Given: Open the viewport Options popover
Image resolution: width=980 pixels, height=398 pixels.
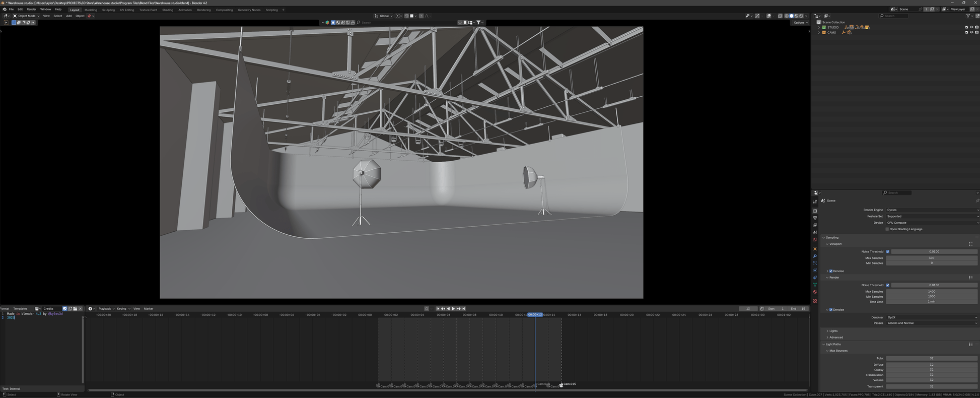Looking at the screenshot, I should tap(799, 23).
